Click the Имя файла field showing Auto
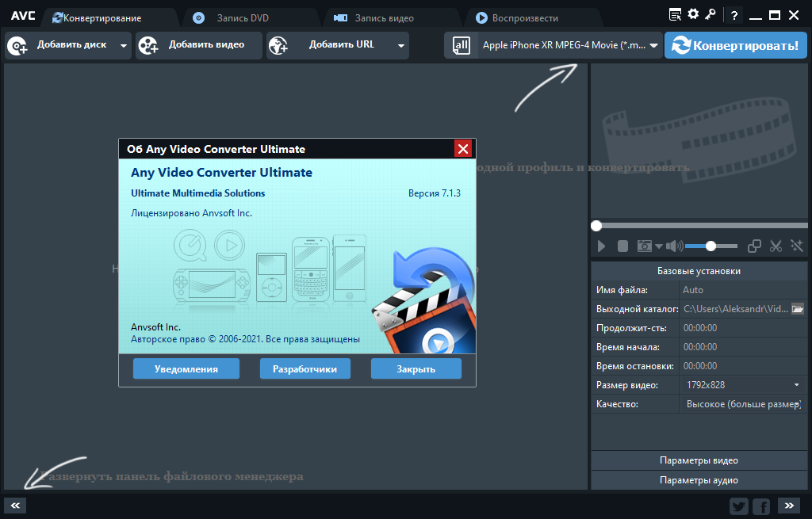Screen dimensions: 812x519 click(x=743, y=290)
